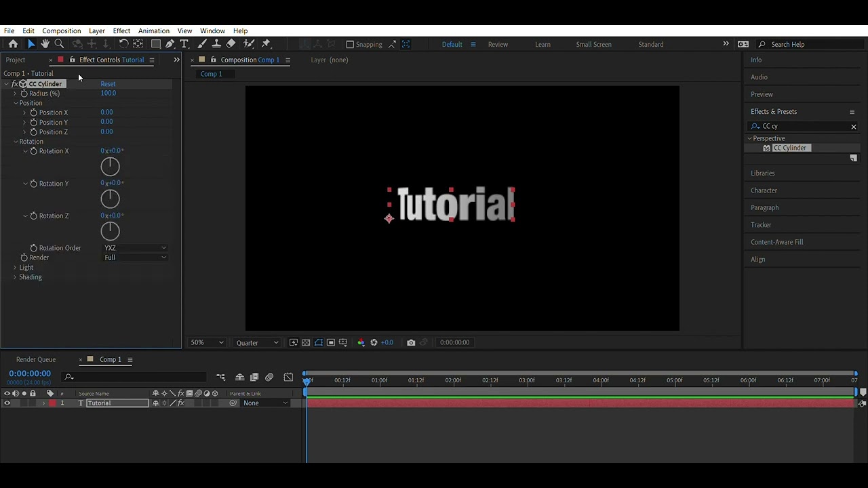Screen dimensions: 868x488
Task: Select the Zoom magnifier tool
Action: (59, 44)
